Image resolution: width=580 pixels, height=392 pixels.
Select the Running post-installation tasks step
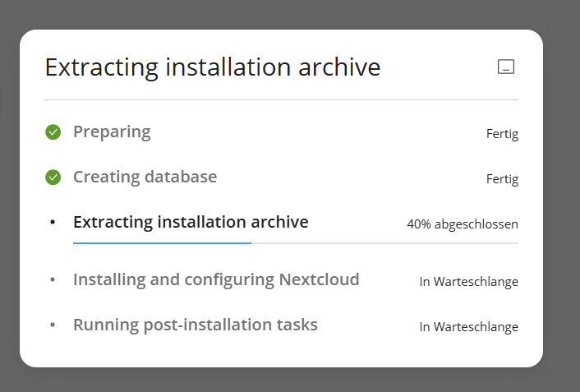[x=196, y=325]
